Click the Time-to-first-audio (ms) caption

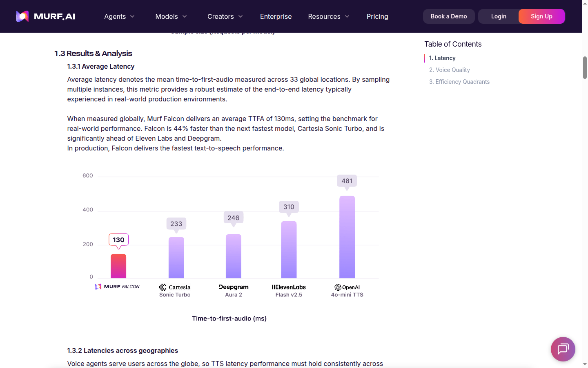click(229, 319)
